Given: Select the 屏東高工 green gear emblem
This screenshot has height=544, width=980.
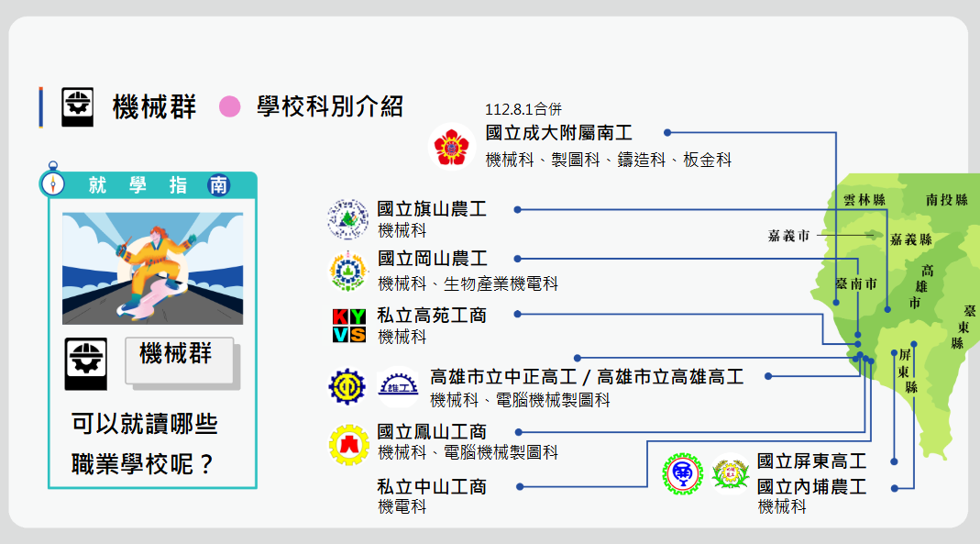Looking at the screenshot, I should coord(682,474).
